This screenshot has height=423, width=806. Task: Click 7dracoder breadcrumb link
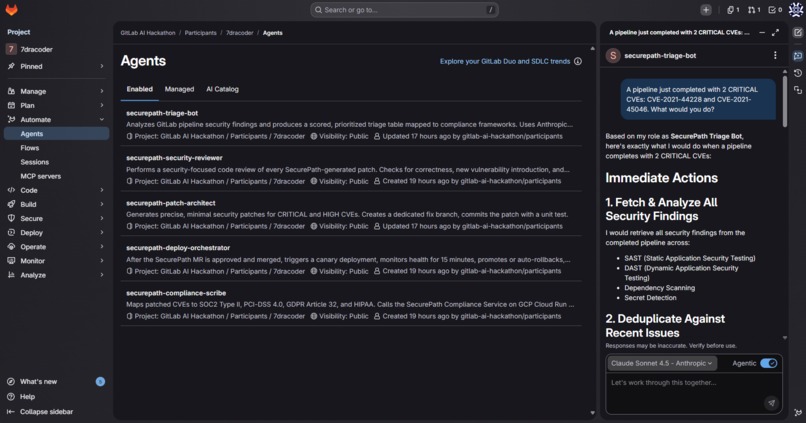click(240, 33)
